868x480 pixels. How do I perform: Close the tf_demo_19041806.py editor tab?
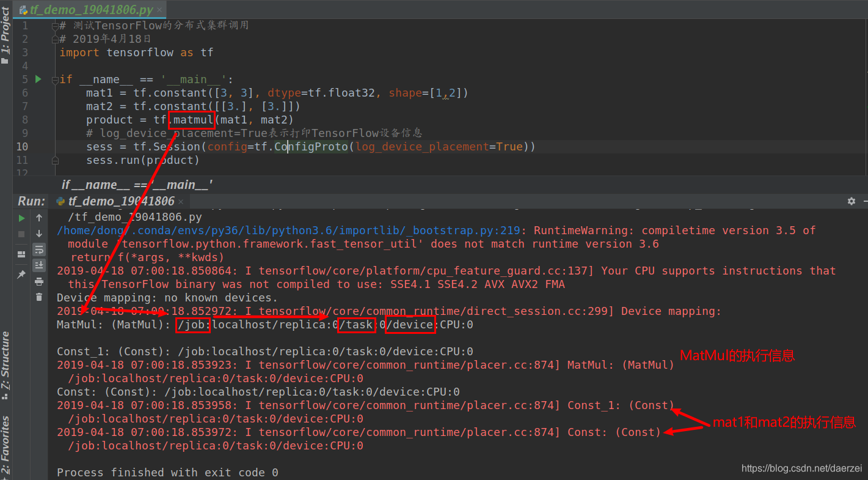pyautogui.click(x=160, y=10)
